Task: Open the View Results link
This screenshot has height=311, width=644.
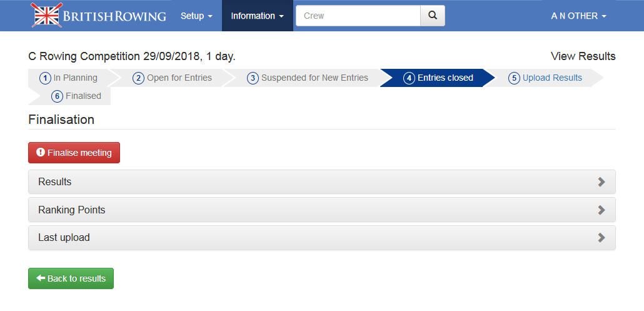Action: click(583, 56)
